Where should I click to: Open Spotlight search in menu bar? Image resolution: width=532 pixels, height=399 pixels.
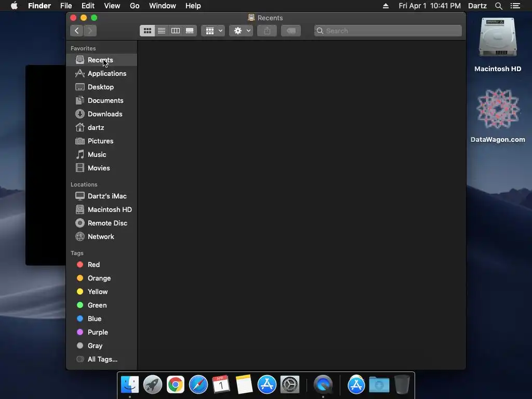(498, 6)
